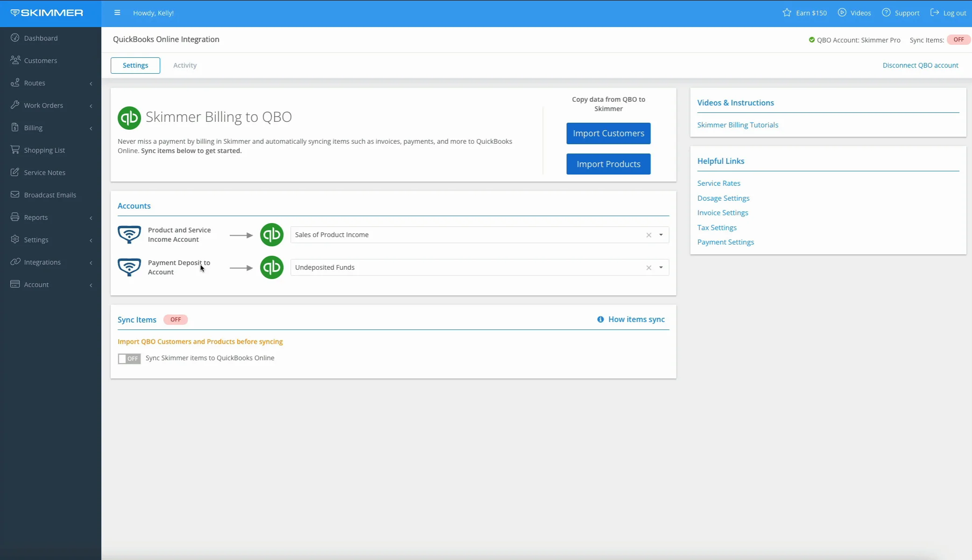Click the Account card icon
Viewport: 972px width, 560px height.
pos(15,284)
